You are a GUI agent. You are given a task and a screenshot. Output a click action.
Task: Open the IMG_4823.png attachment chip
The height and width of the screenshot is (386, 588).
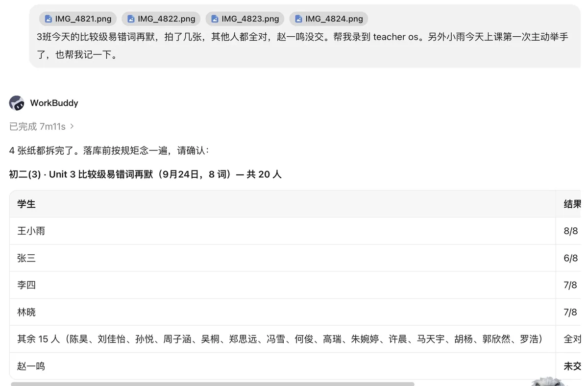point(245,19)
